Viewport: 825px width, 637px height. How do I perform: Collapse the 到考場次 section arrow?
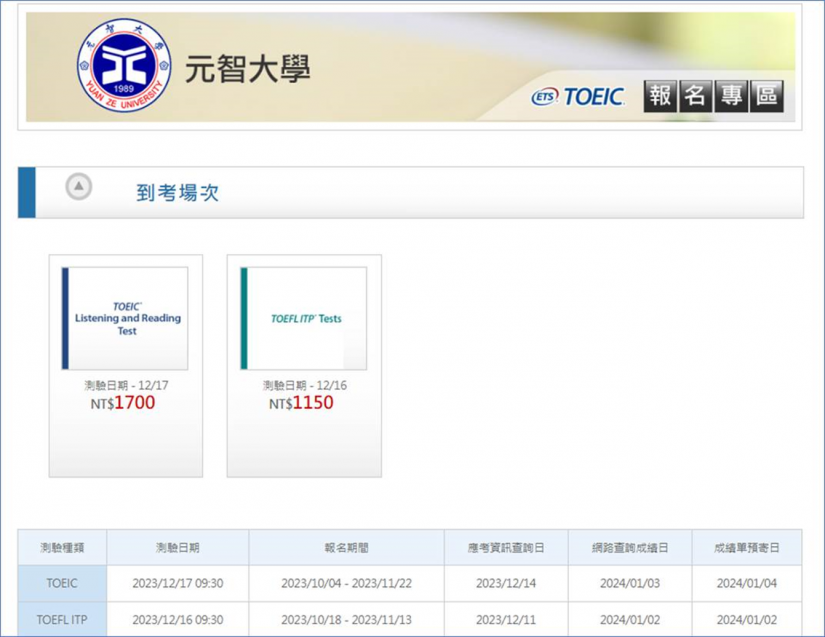click(x=79, y=186)
